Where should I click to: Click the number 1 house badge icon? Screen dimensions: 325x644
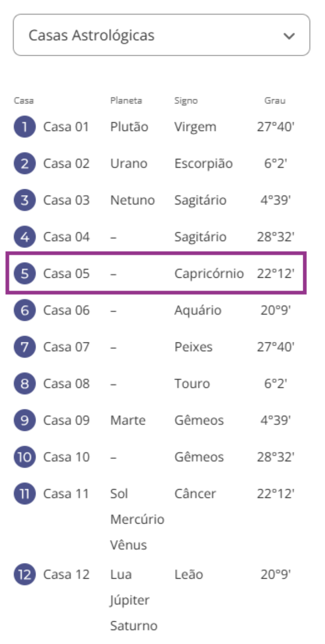tap(24, 127)
